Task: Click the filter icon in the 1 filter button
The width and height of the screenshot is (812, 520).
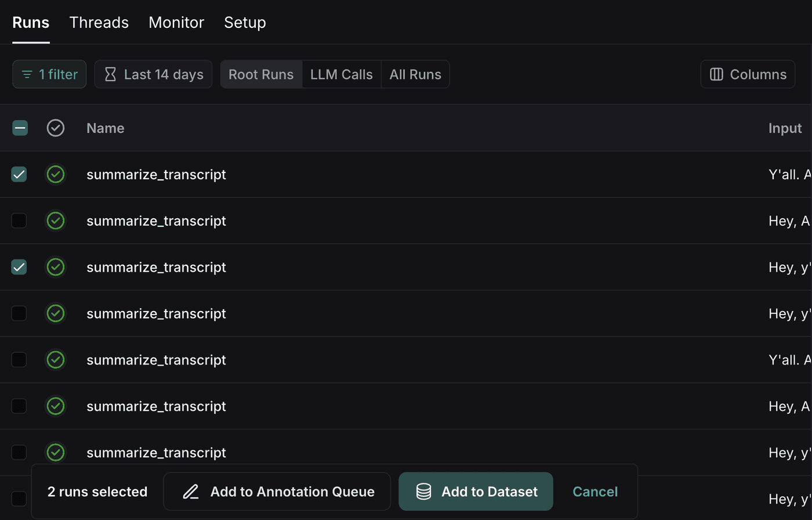Action: coord(27,74)
